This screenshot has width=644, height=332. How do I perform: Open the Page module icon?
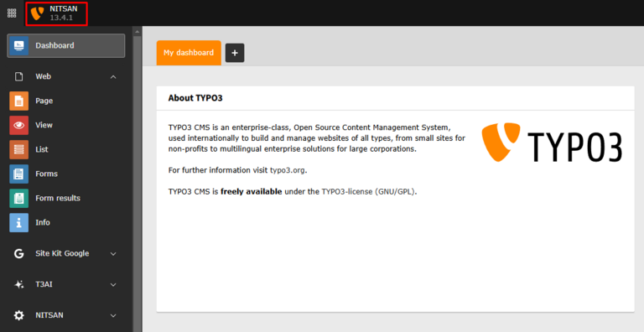click(x=19, y=101)
